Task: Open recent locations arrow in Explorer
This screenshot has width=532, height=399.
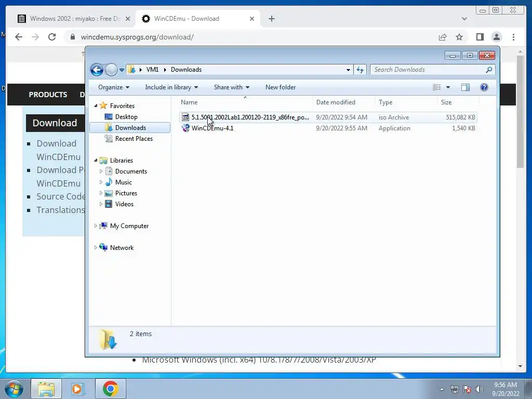Action: point(122,70)
